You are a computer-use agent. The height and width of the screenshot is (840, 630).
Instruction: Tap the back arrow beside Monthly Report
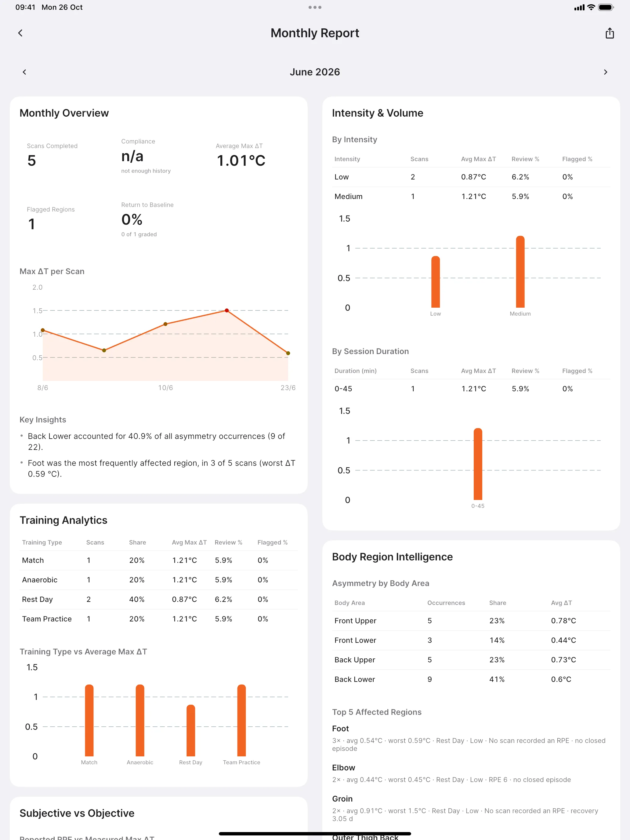[20, 33]
